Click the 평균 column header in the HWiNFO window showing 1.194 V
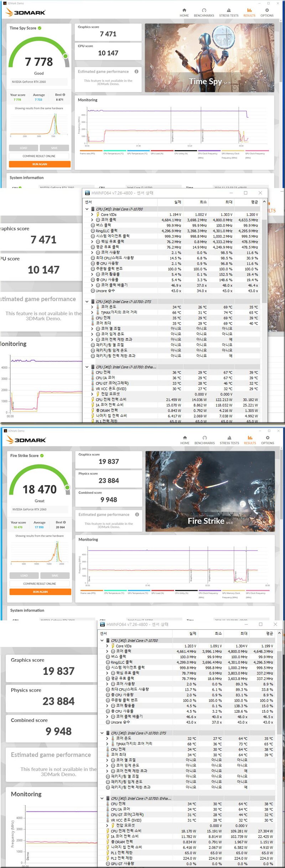Screen dimensions: 285x868 [x=247, y=202]
